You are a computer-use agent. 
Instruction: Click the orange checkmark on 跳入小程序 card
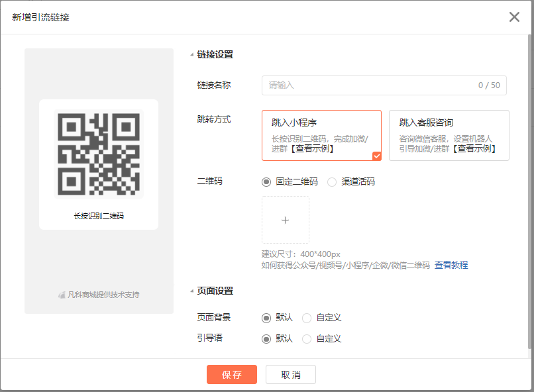click(377, 156)
